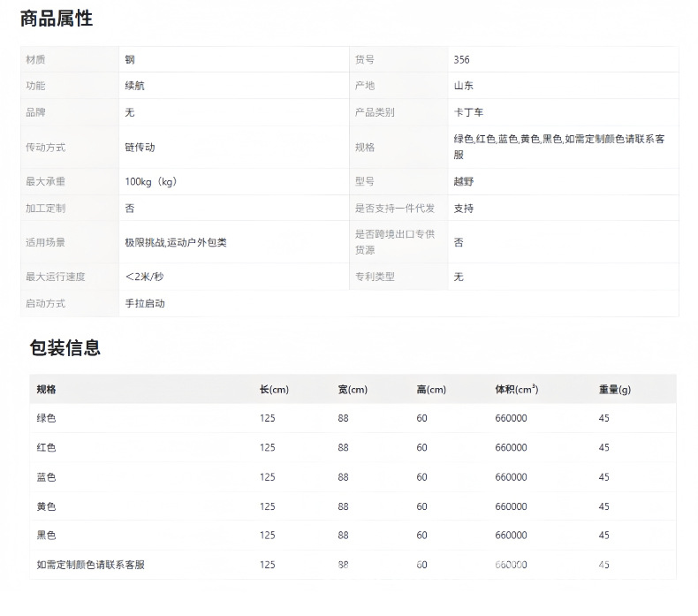Click the 是否支持一件代发 label
The width and height of the screenshot is (698, 616).
[x=394, y=208]
